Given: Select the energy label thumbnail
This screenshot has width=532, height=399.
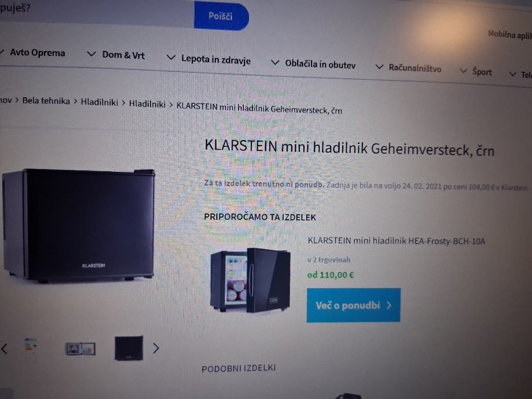Looking at the screenshot, I should 31,345.
